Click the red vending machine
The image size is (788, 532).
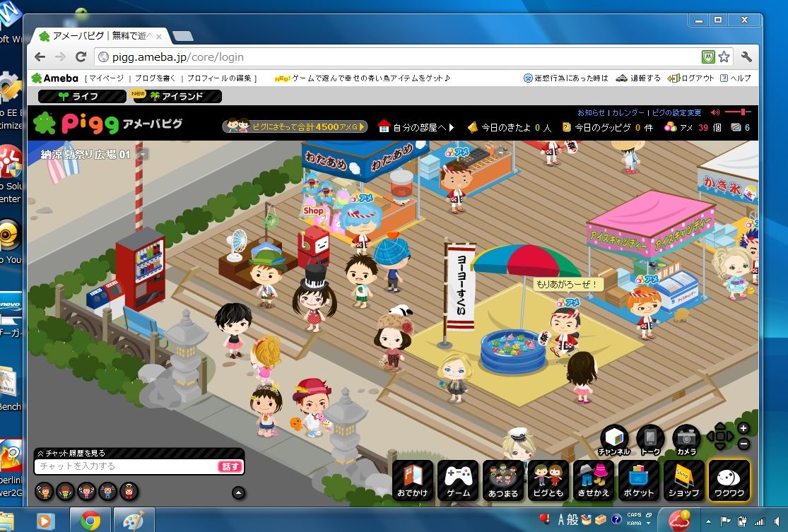click(x=140, y=269)
